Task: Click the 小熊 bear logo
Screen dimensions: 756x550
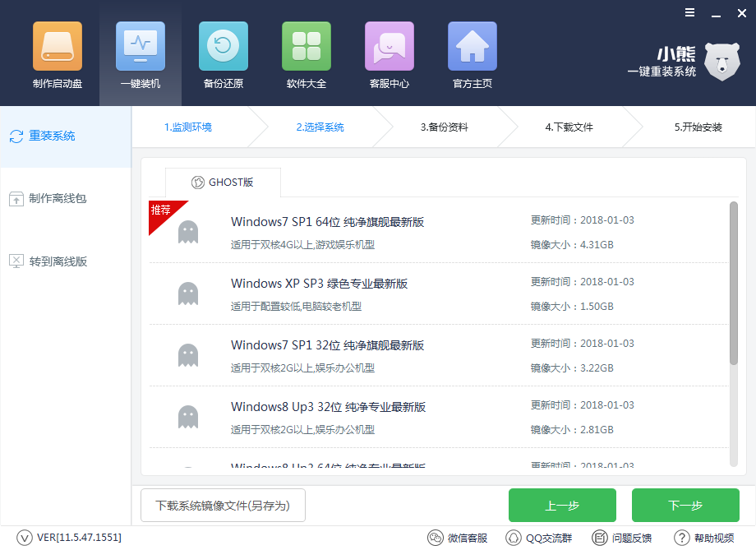Action: pyautogui.click(x=721, y=62)
